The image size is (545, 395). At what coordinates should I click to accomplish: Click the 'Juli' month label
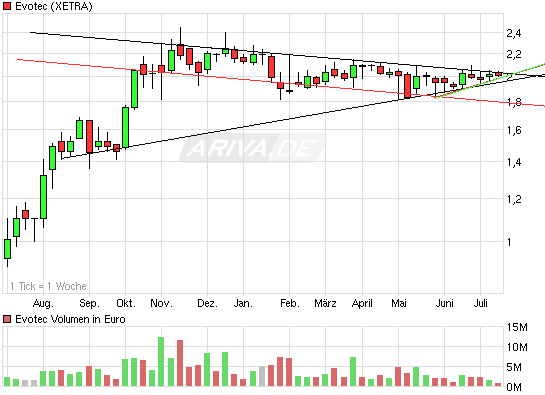point(481,303)
